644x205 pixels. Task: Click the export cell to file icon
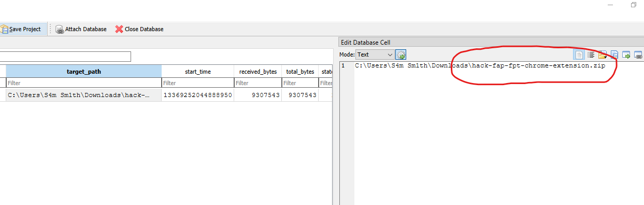[x=614, y=54]
